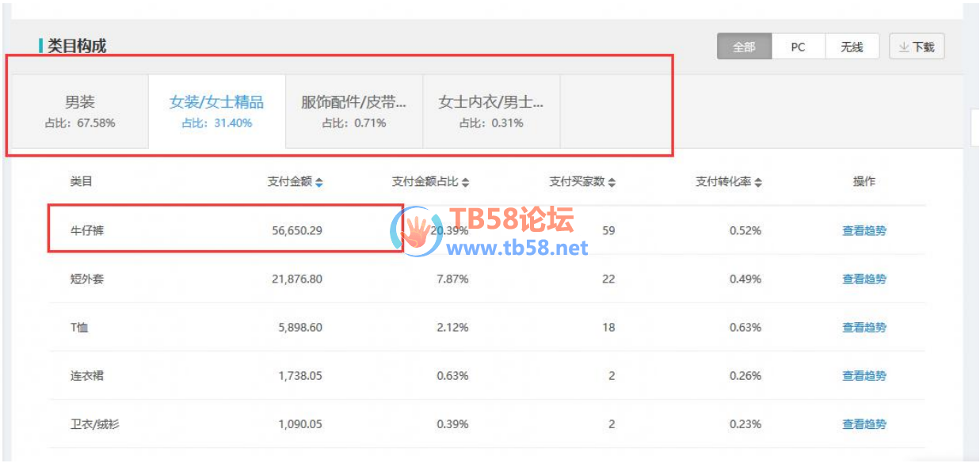The width and height of the screenshot is (980, 463).
Task: Switch to 无线 wireless data view
Action: 852,47
